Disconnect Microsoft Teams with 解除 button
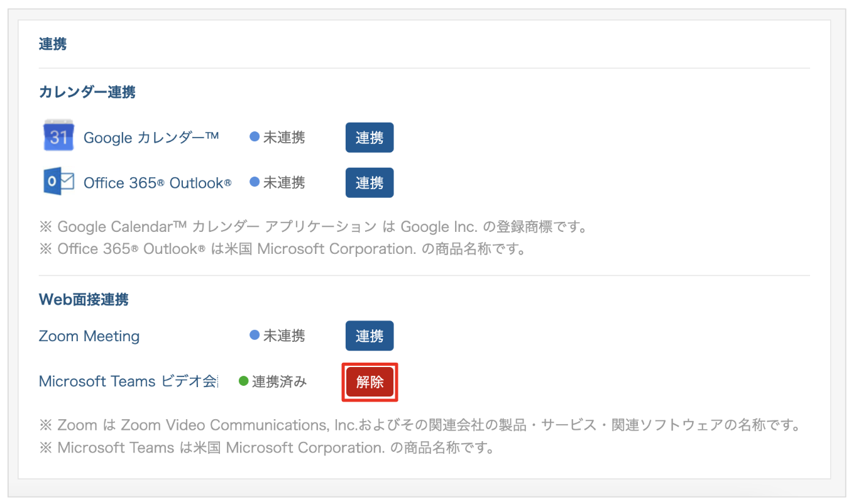This screenshot has height=504, width=856. click(370, 382)
